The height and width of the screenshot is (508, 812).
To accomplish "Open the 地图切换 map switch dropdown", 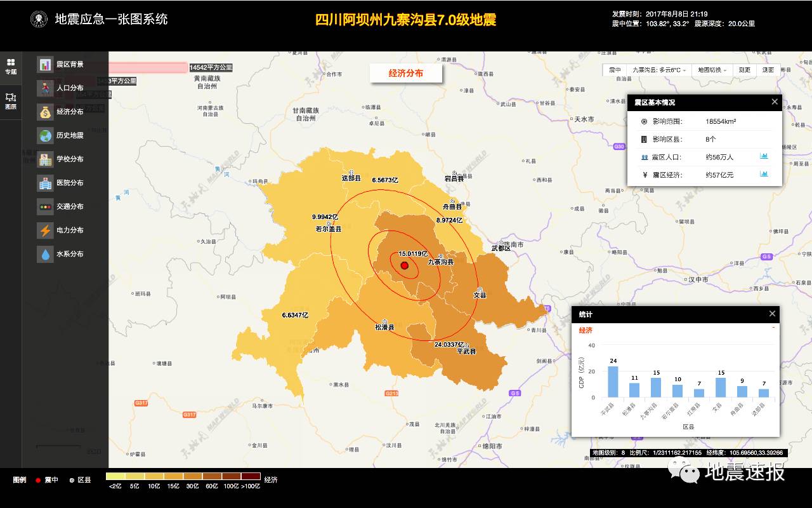I will (x=713, y=70).
